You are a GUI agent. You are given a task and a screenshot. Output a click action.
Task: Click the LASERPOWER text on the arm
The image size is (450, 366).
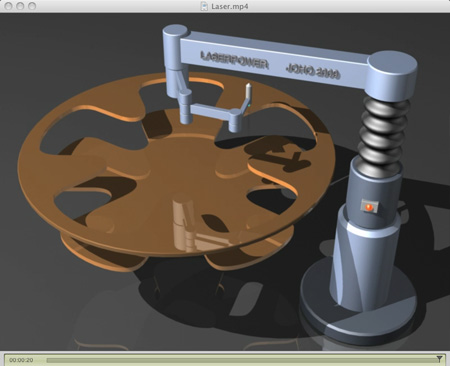234,60
